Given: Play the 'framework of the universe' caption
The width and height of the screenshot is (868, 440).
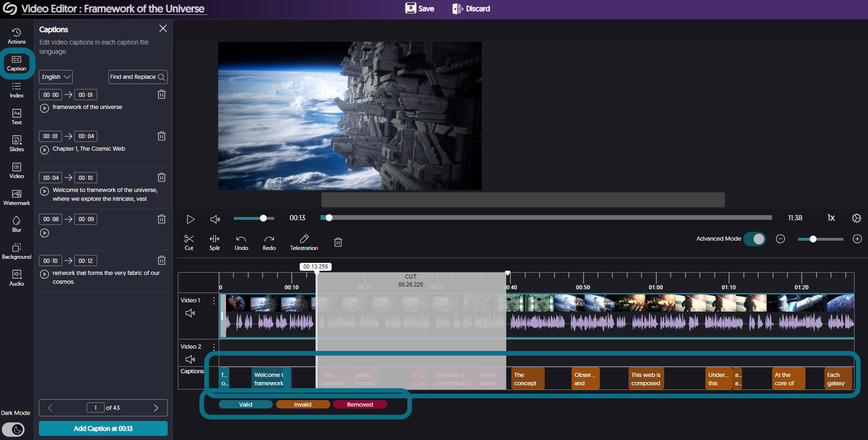Looking at the screenshot, I should 44,108.
